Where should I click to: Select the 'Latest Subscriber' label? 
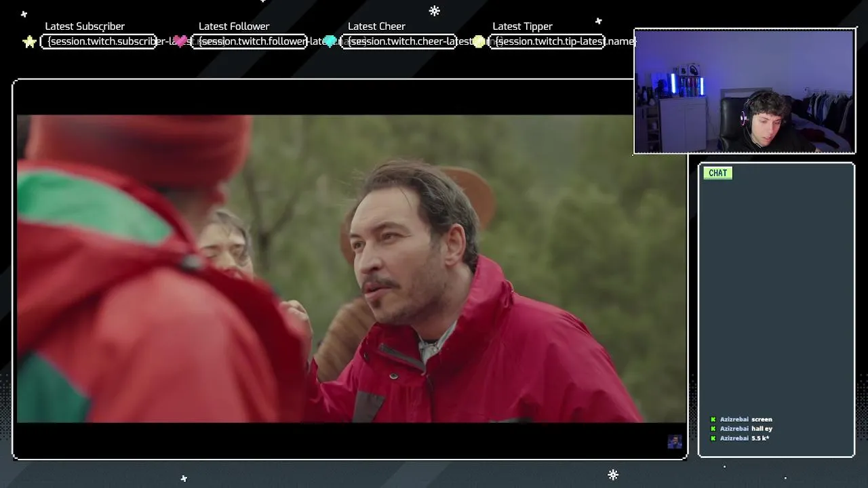click(85, 26)
